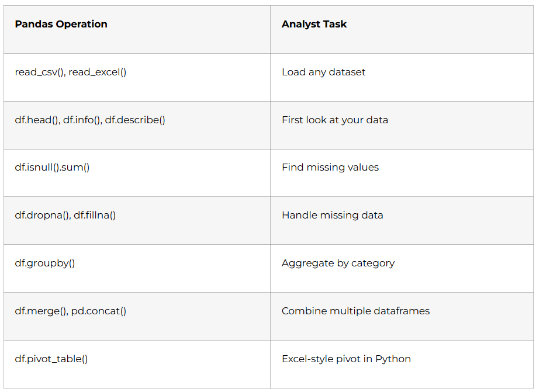Viewport: 536px width, 392px height.
Task: Click the 'First look at your data' text
Action: pyautogui.click(x=335, y=120)
